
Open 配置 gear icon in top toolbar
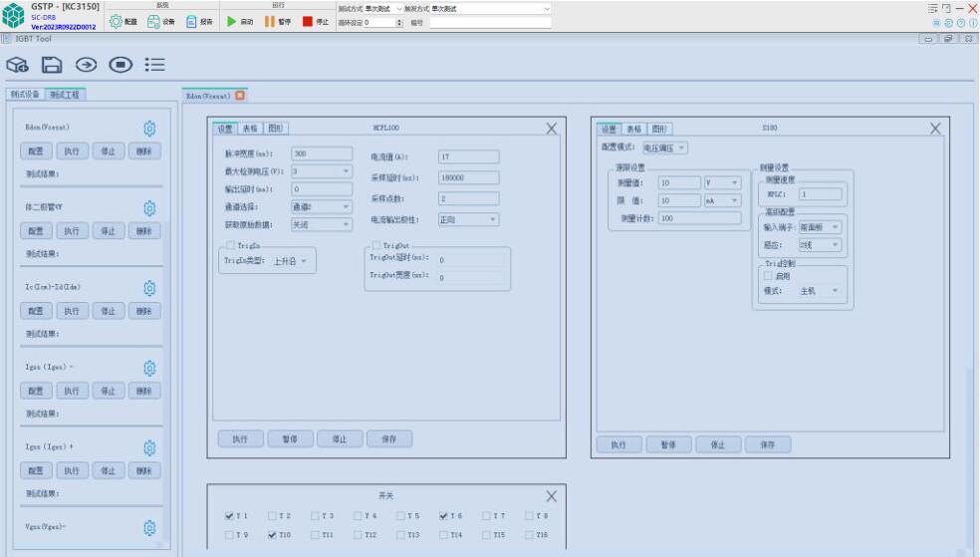[115, 22]
